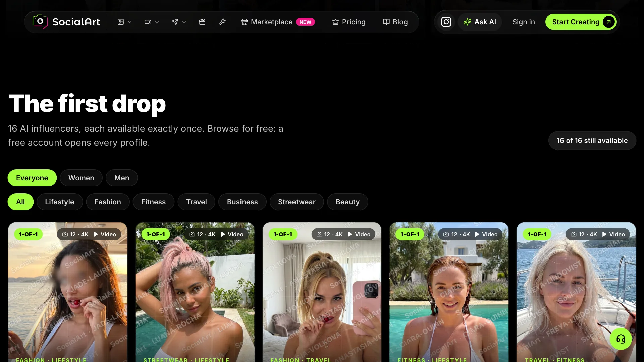Click the Start Creating button
The image size is (644, 362).
[x=581, y=22]
